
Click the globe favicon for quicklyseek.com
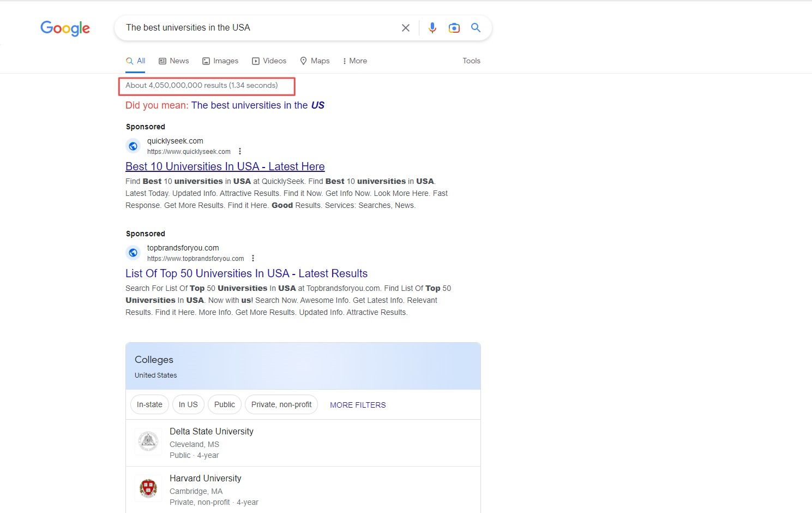coord(133,146)
